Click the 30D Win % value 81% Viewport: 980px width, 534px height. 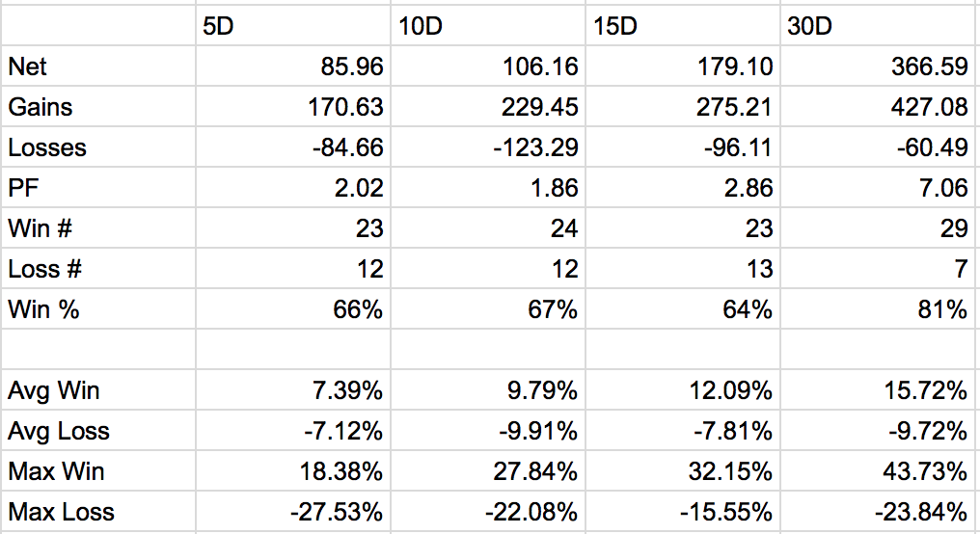point(880,309)
